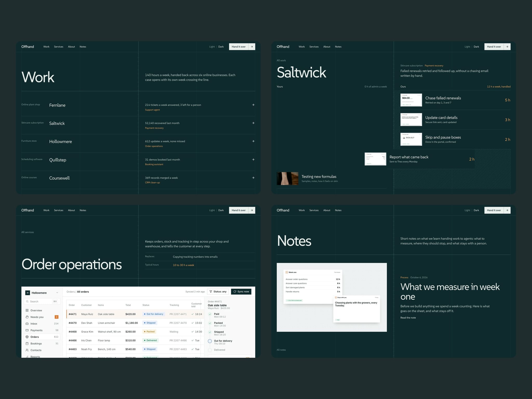Viewport: 532px width, 399px height.
Task: Open the Status: any filter dropdown
Action: click(218, 291)
